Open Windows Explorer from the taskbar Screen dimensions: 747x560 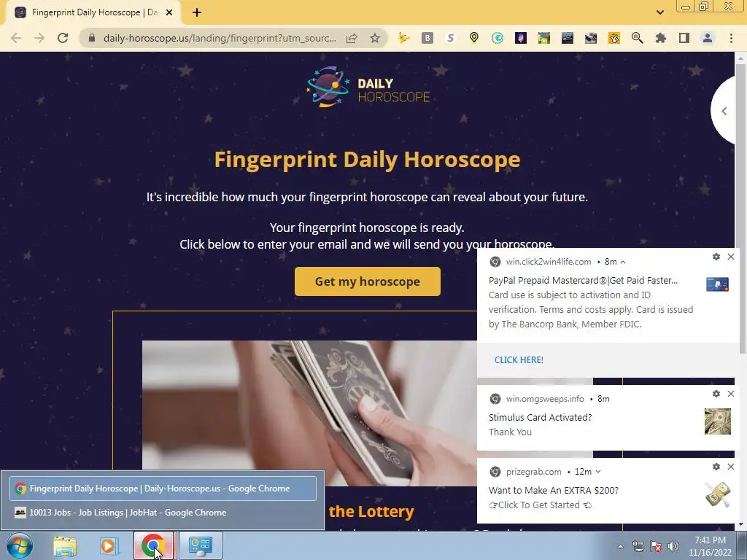[65, 545]
